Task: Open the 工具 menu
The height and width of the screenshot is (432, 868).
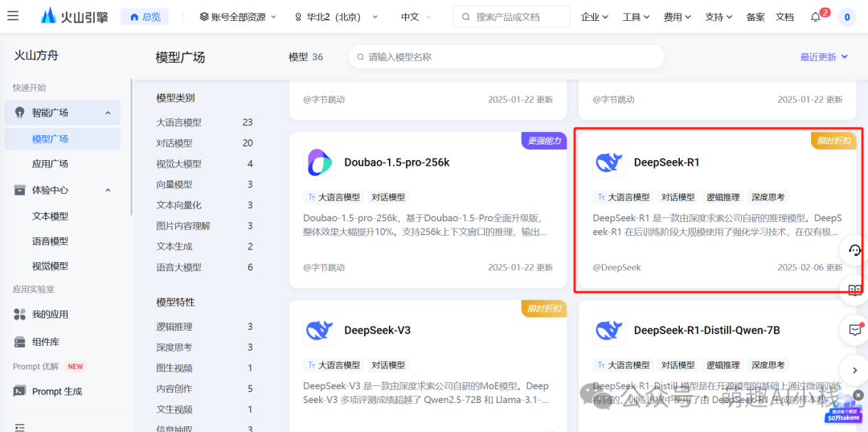Action: (x=636, y=17)
